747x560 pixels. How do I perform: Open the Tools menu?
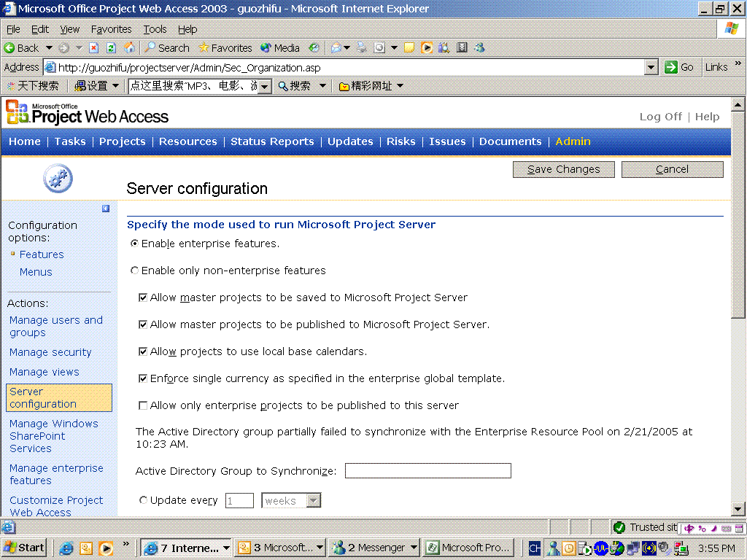click(x=155, y=29)
